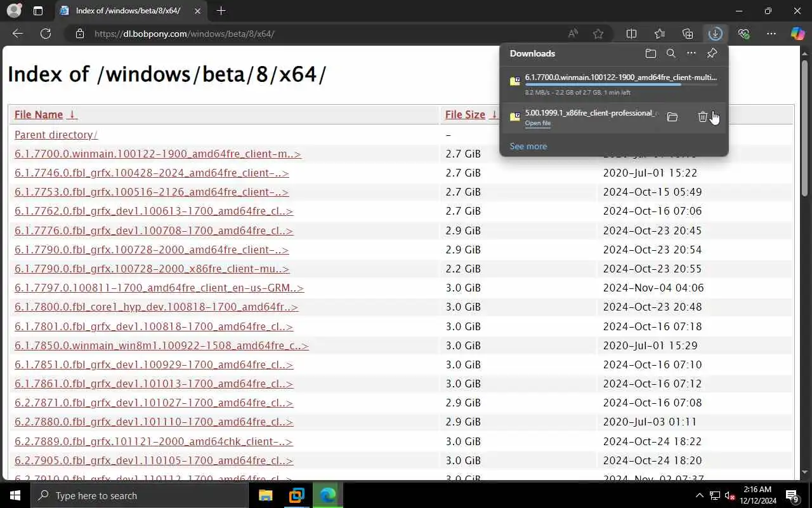Click the date 2024-Oct-15 05:49
This screenshot has height=508, width=812.
pos(652,192)
